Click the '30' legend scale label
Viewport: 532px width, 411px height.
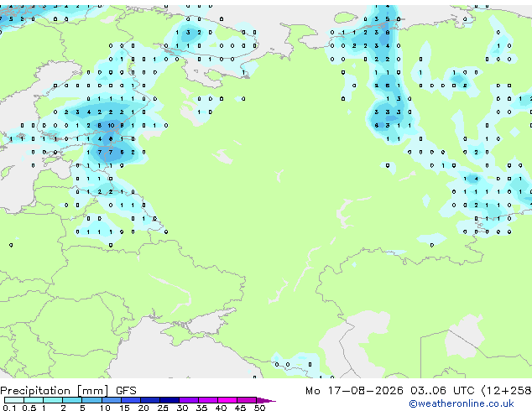tap(182, 408)
